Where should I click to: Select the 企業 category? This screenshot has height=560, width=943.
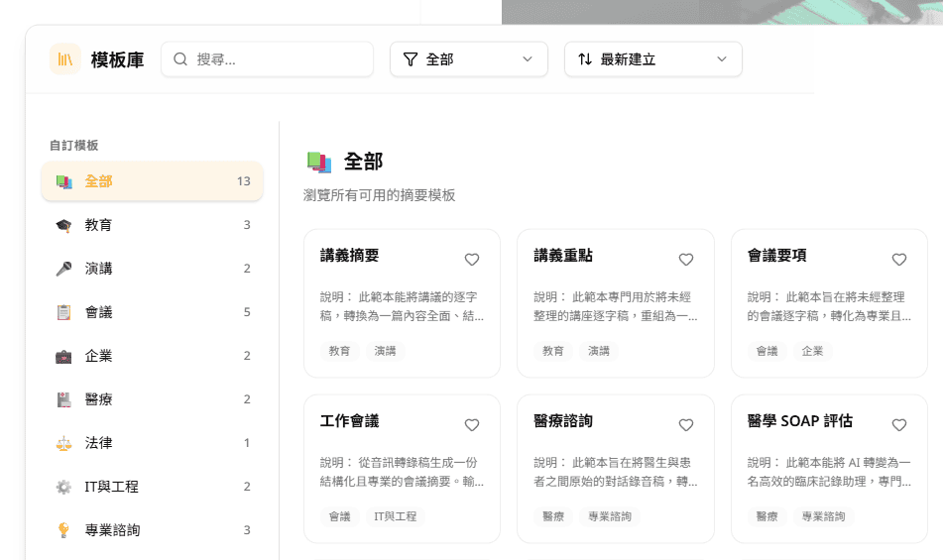[x=152, y=356]
